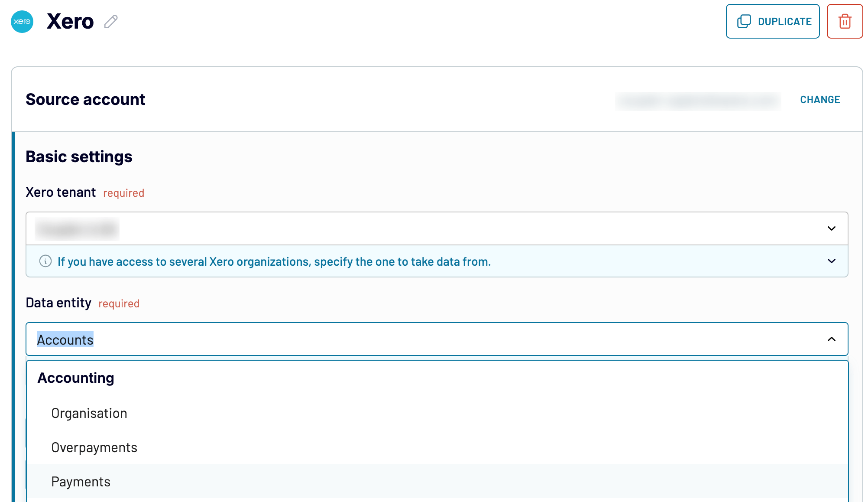The width and height of the screenshot is (868, 502).
Task: Click the Basic settings heading
Action: pyautogui.click(x=79, y=156)
